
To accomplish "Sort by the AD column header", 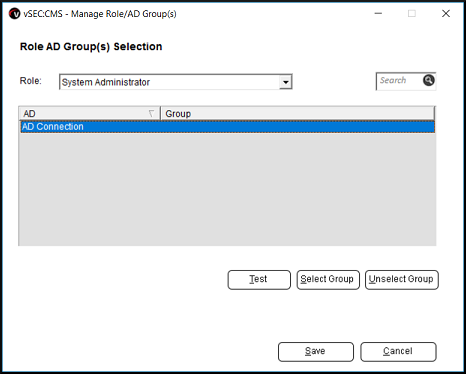I will pyautogui.click(x=89, y=114).
